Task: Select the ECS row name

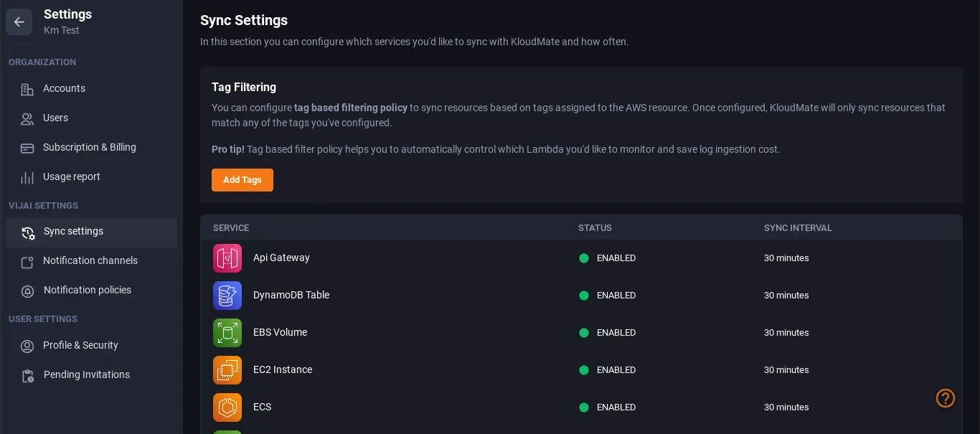Action: 263,407
